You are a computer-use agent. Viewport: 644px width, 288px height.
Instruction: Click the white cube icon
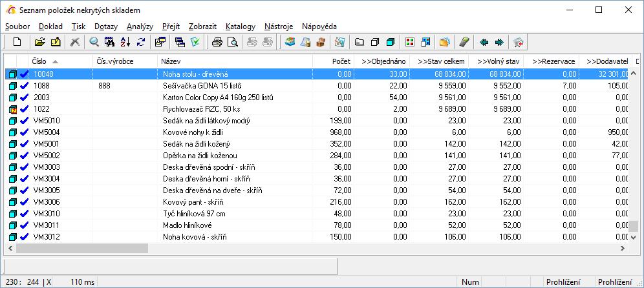click(374, 42)
